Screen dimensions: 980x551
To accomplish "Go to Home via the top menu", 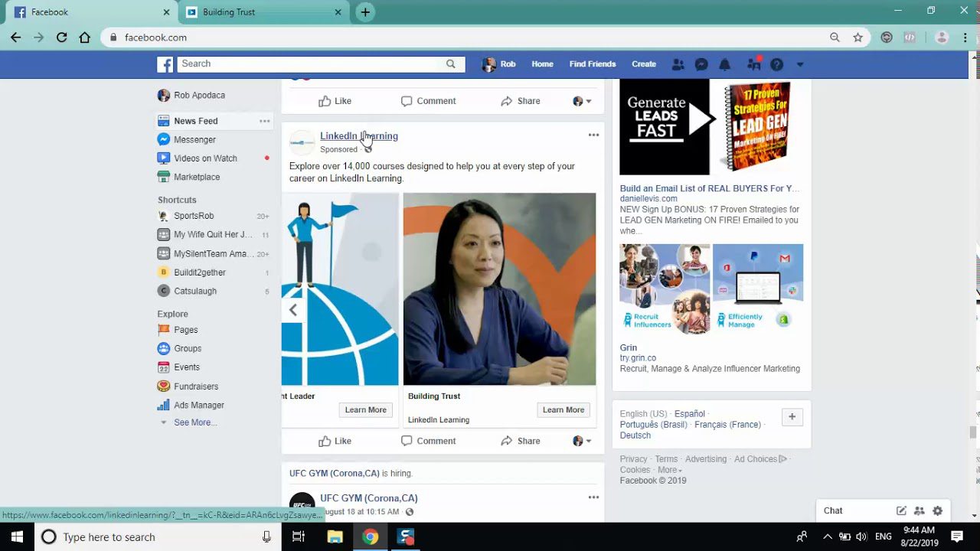I will [x=542, y=64].
